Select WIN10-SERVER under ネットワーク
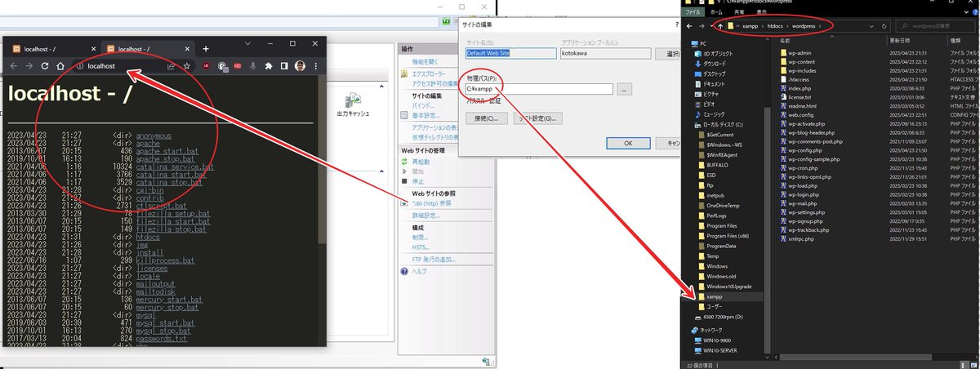The image size is (980, 369). 721,349
